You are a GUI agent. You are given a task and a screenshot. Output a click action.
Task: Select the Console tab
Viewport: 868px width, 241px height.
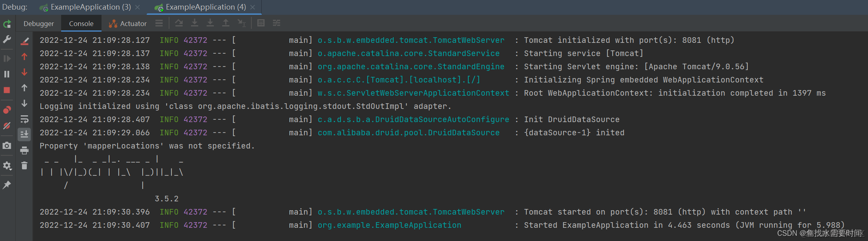click(81, 24)
